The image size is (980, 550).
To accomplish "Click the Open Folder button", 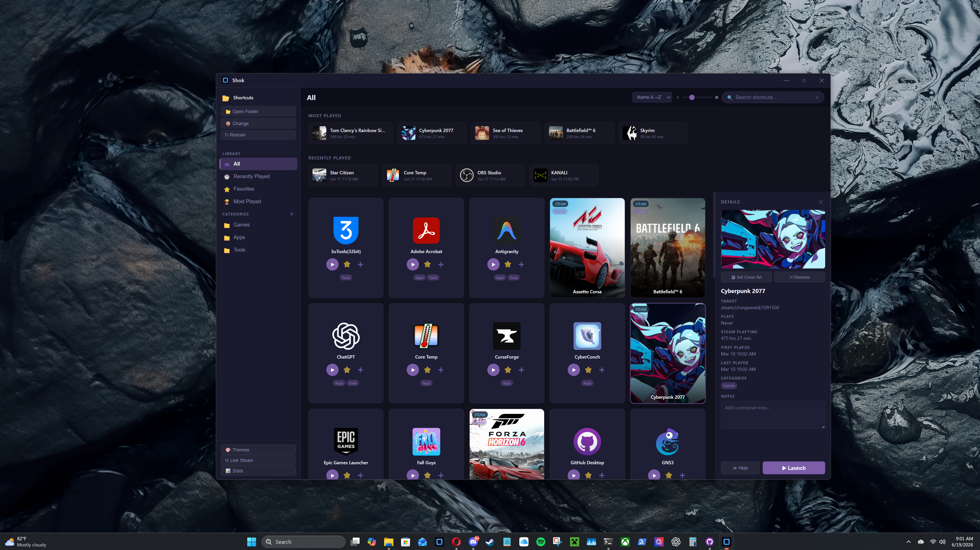I will pos(258,111).
